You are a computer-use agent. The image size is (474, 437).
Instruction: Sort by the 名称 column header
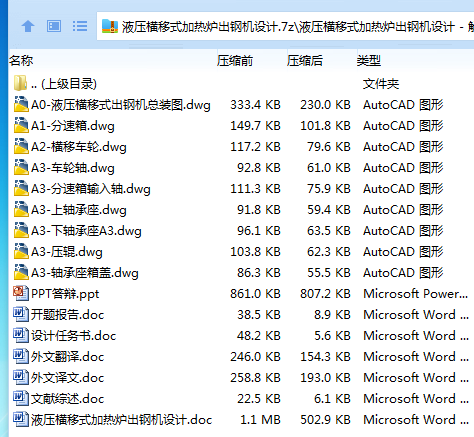pyautogui.click(x=21, y=61)
